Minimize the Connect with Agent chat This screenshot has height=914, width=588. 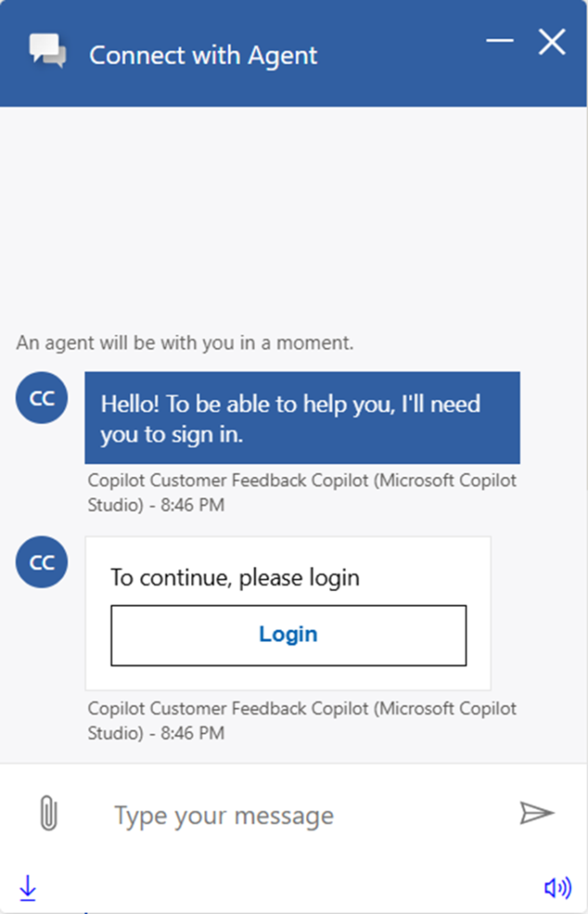pyautogui.click(x=499, y=41)
